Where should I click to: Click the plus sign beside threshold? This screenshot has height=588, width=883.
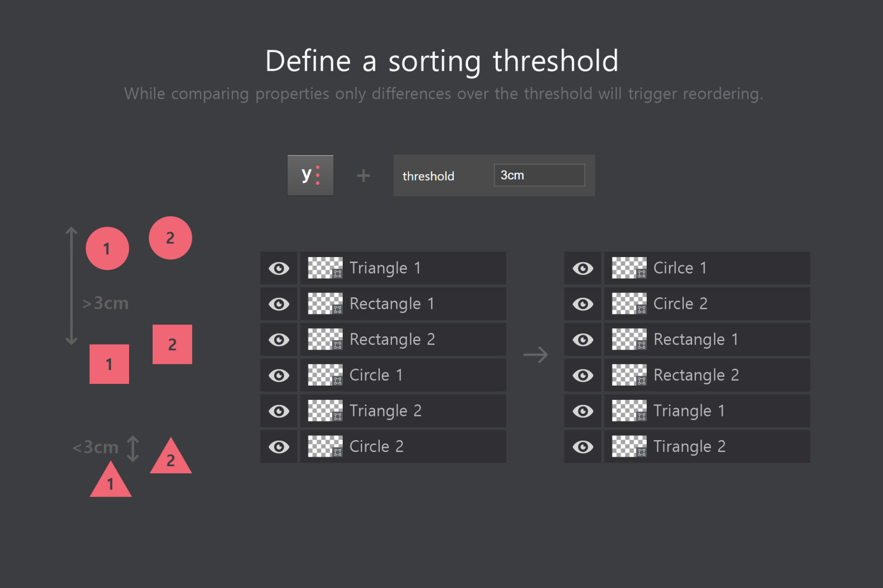point(363,176)
